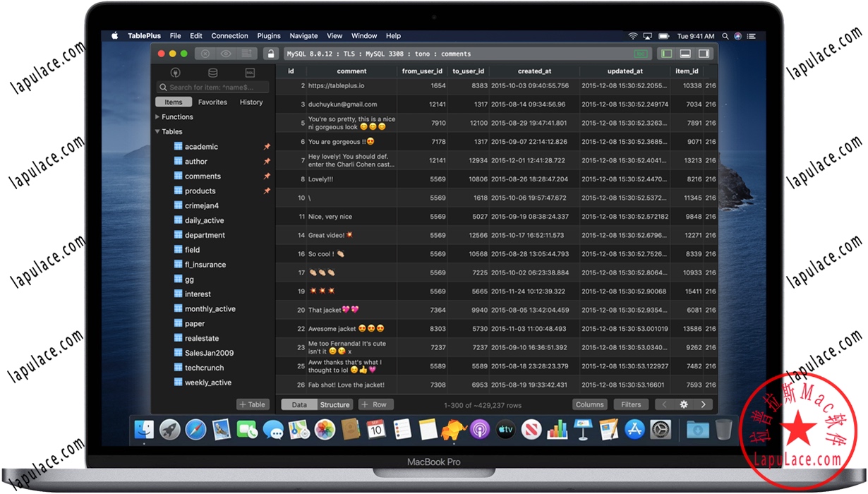Switch to the Structure tab
This screenshot has width=868, height=494.
click(x=335, y=404)
